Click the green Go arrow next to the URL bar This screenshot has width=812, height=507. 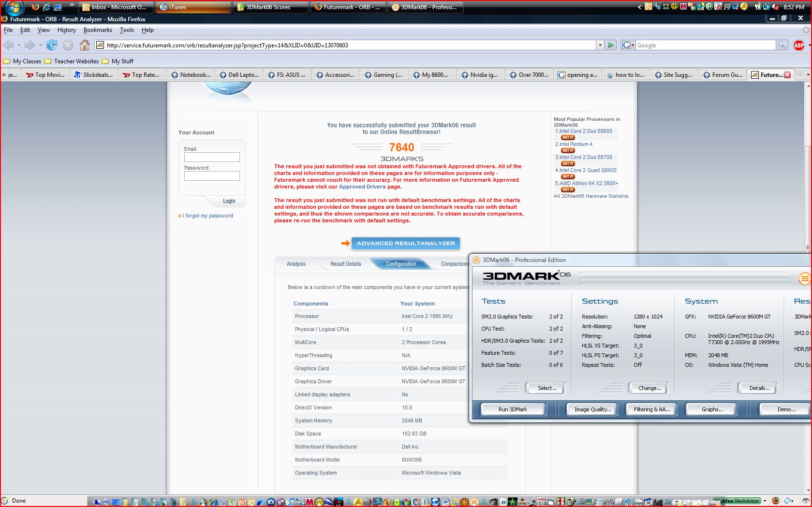[x=611, y=45]
